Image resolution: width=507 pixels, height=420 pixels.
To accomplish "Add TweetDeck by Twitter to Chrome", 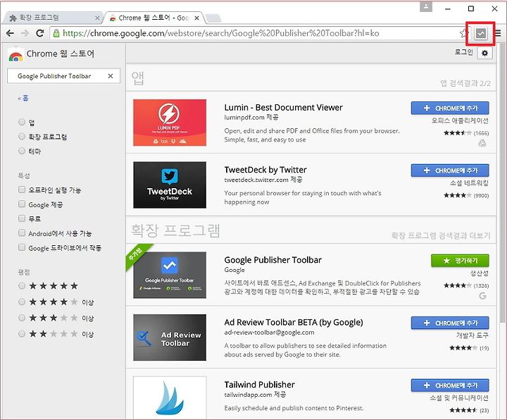I will 450,171.
